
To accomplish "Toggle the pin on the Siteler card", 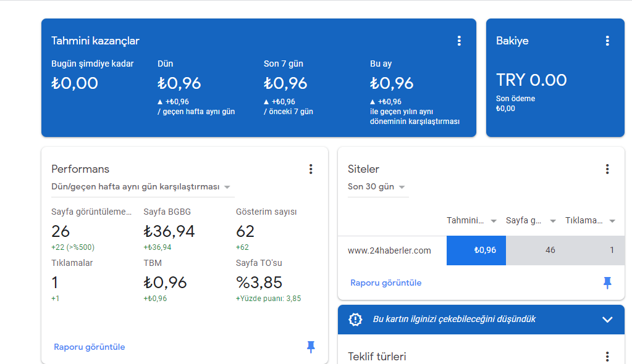I will 607,283.
